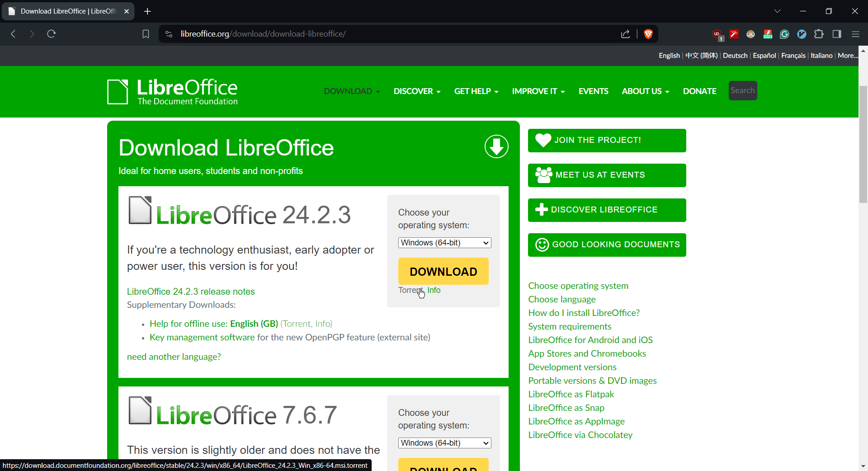Click the browser address bar URL
This screenshot has width=868, height=471.
click(x=263, y=34)
